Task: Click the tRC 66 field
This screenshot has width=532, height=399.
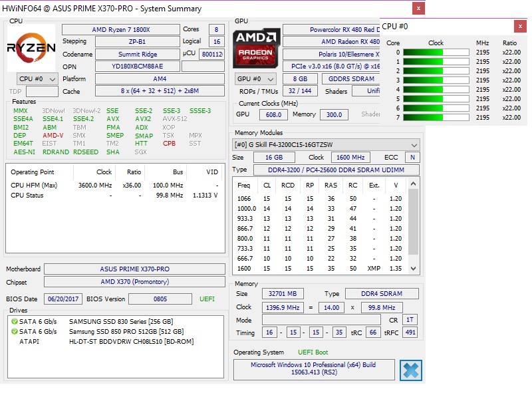Action: (x=373, y=332)
